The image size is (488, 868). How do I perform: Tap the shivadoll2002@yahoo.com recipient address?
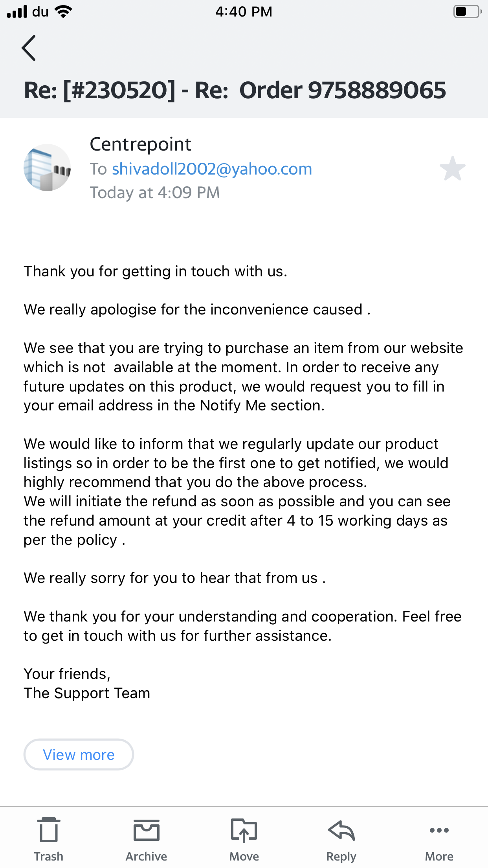point(212,169)
